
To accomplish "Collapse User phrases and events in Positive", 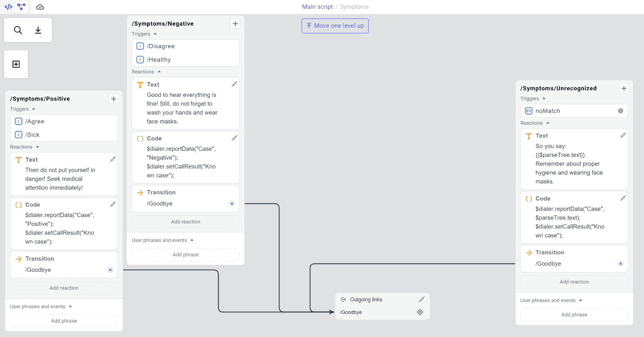I will 71,307.
